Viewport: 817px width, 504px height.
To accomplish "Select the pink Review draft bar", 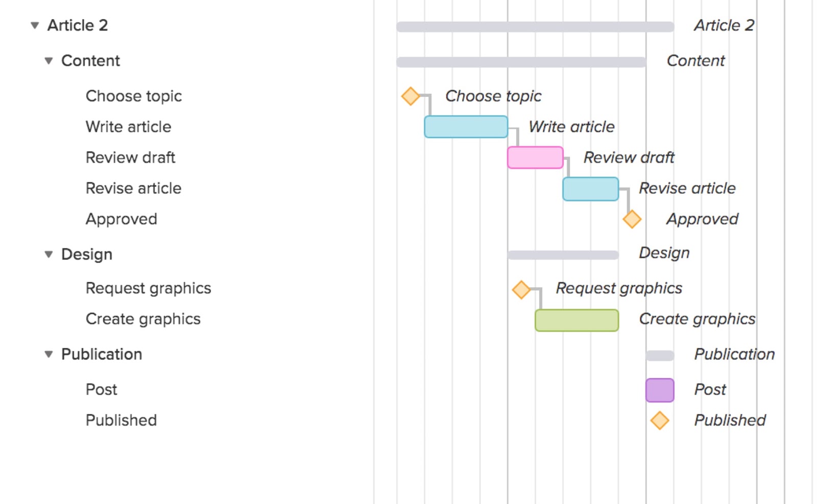I will [x=535, y=158].
